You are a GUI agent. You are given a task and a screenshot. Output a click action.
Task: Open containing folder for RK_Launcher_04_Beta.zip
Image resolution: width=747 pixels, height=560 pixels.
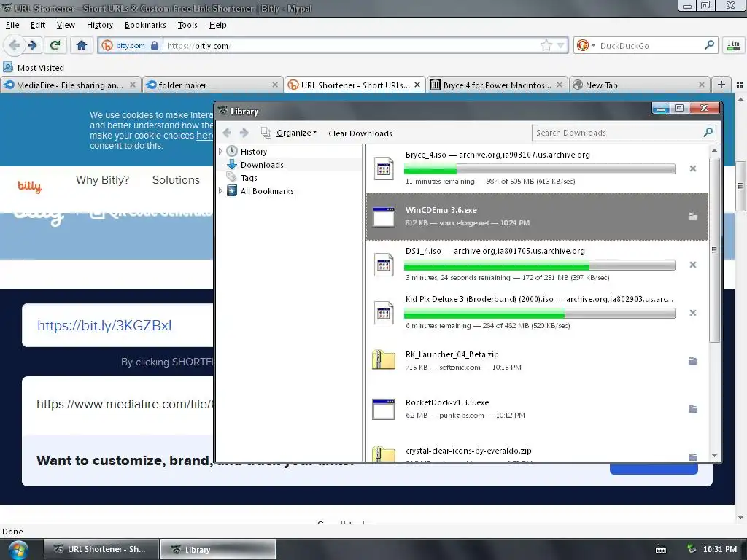point(693,361)
